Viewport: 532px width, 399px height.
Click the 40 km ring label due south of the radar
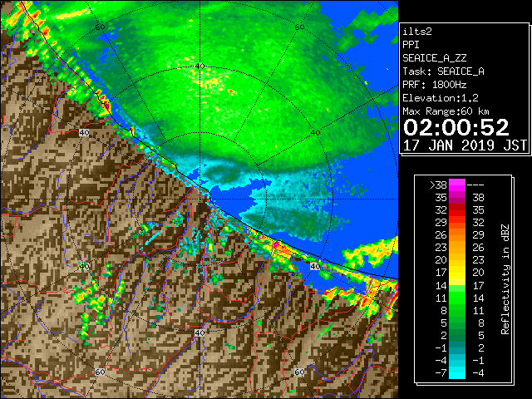point(199,332)
